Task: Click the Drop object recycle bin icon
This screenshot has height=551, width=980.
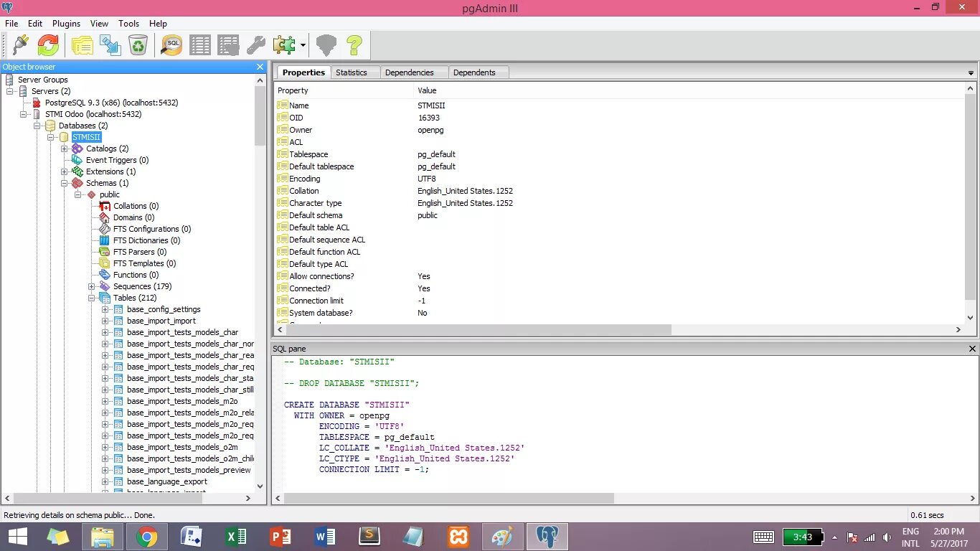Action: tap(138, 45)
